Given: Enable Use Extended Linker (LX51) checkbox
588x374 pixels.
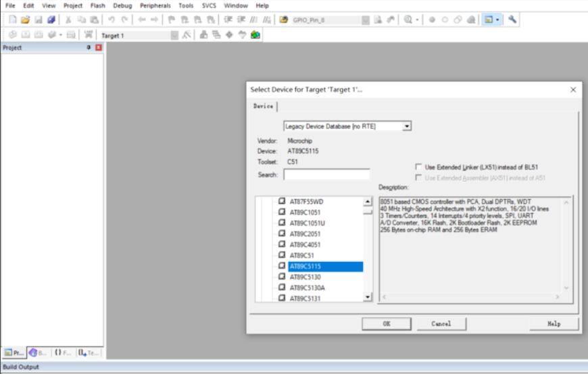Looking at the screenshot, I should 419,167.
